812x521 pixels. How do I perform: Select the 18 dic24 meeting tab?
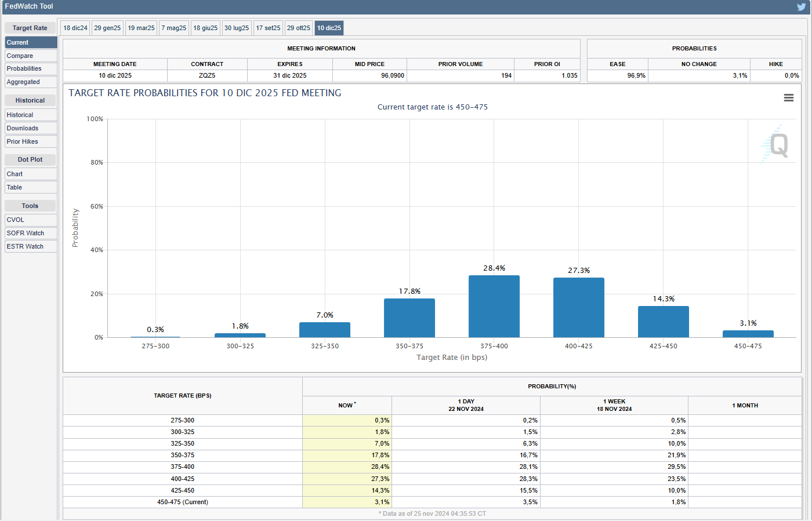click(75, 28)
